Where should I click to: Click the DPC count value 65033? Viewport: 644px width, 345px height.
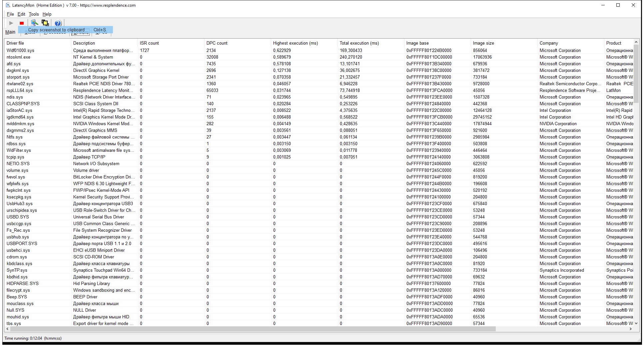tap(212, 90)
